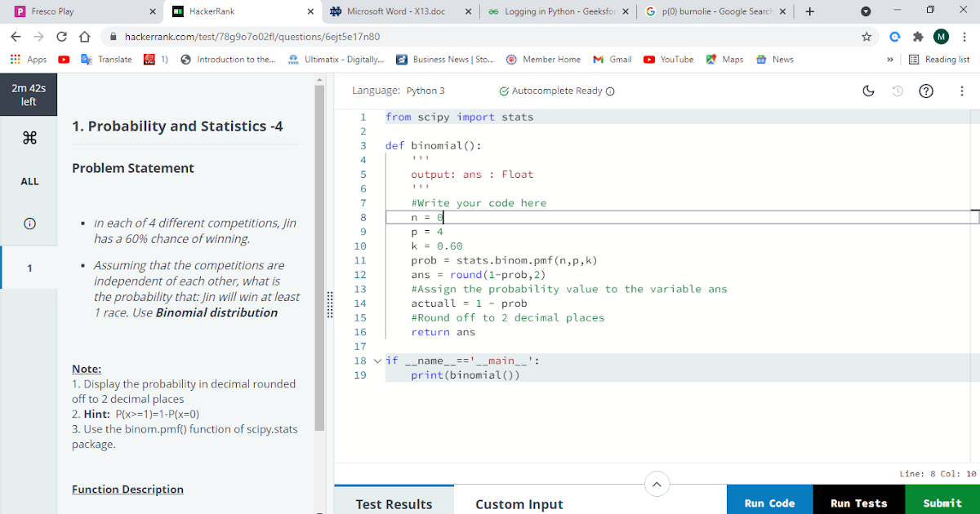Open the Function Description link
The image size is (980, 514).
click(x=127, y=489)
